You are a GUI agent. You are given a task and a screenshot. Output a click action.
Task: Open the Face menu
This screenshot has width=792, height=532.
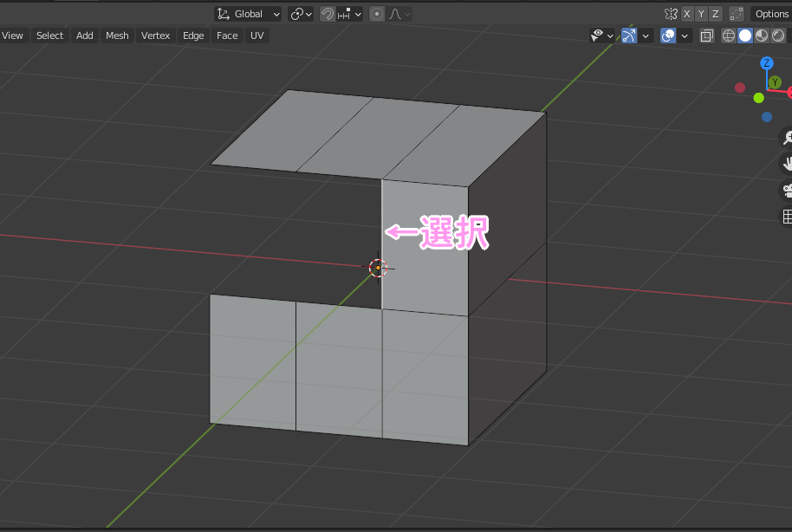(227, 36)
